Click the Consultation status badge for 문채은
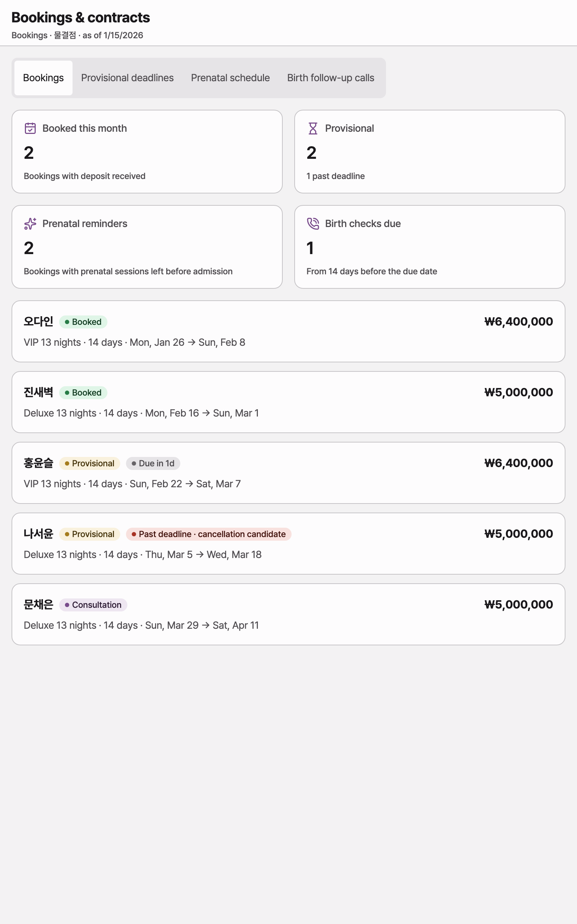The height and width of the screenshot is (924, 577). [x=93, y=605]
